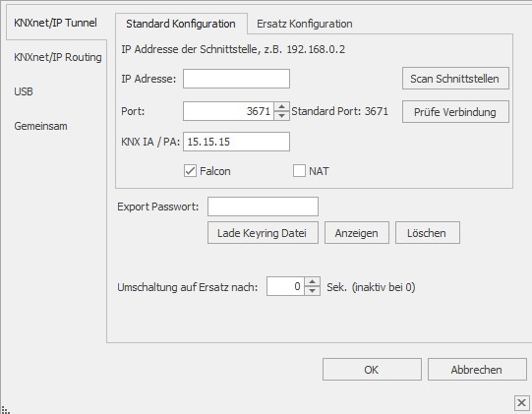Screen dimensions: 532x414
Task: Click the KNX IA / PA field
Action: (236, 142)
